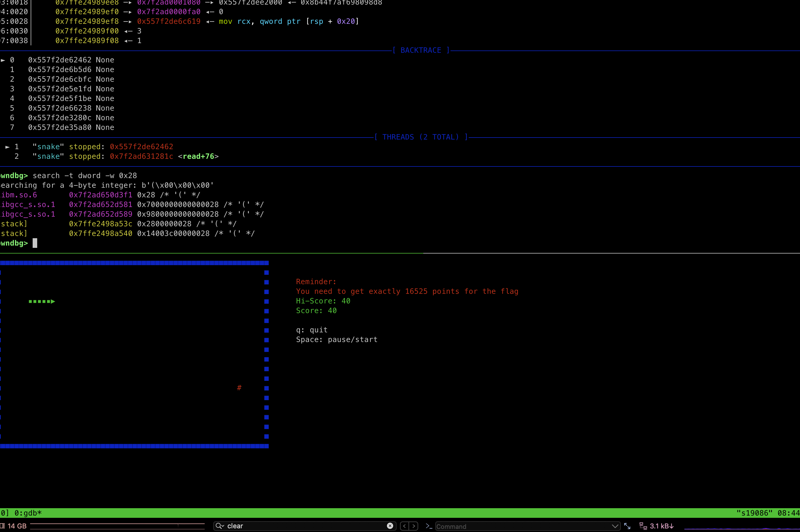This screenshot has width=800, height=532.
Task: Open search options magnifier menu
Action: [220, 526]
